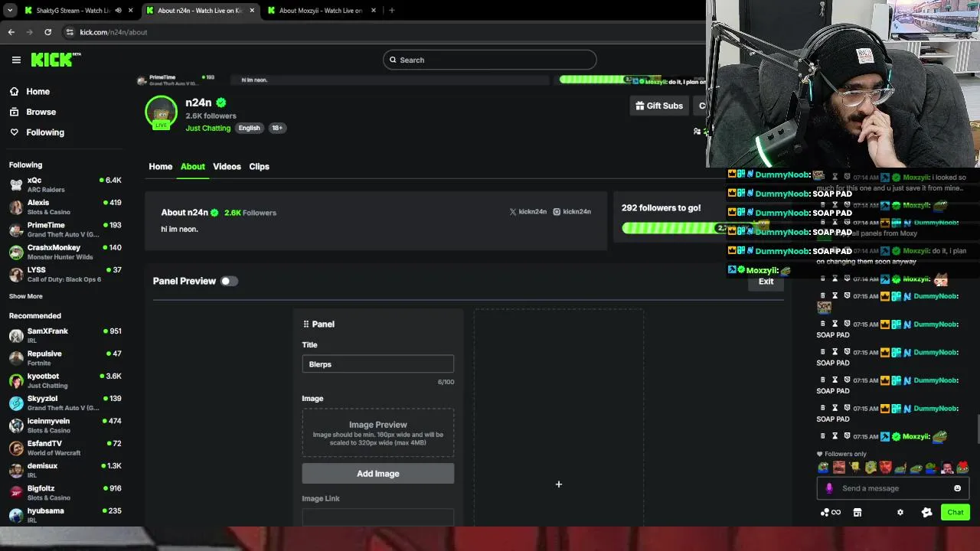Click the Search field

(x=490, y=60)
